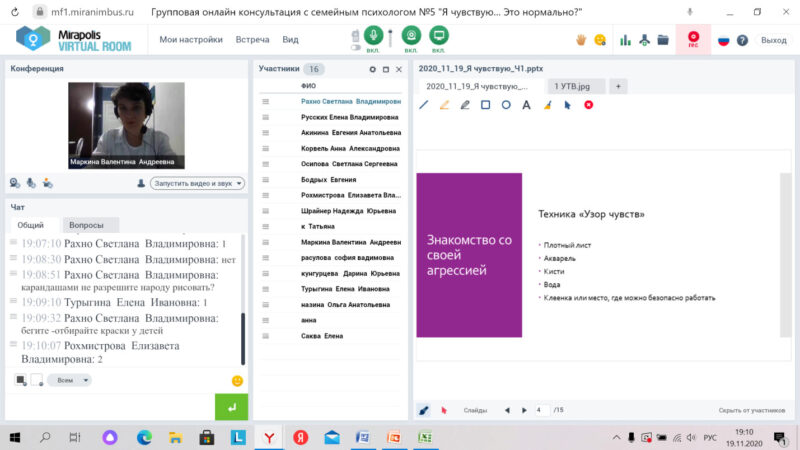
Task: Go to the previous slide arrow
Action: point(507,410)
